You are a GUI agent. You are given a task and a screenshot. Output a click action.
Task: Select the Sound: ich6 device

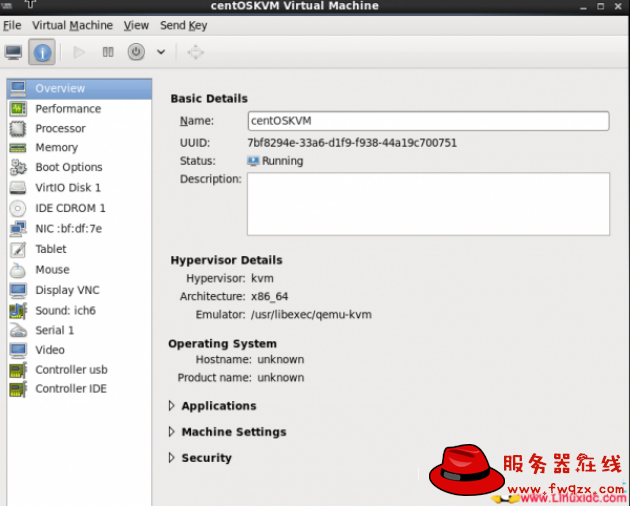(x=79, y=311)
